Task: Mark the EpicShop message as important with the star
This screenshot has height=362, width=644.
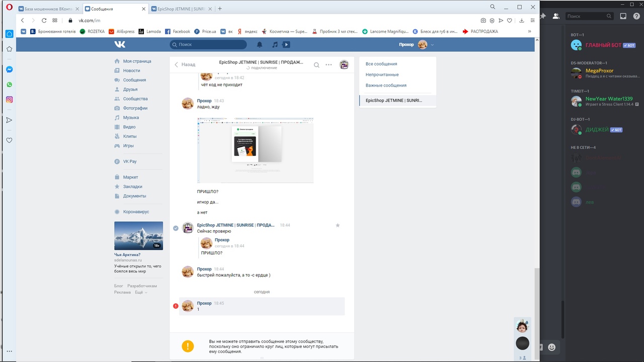Action: [x=338, y=225]
